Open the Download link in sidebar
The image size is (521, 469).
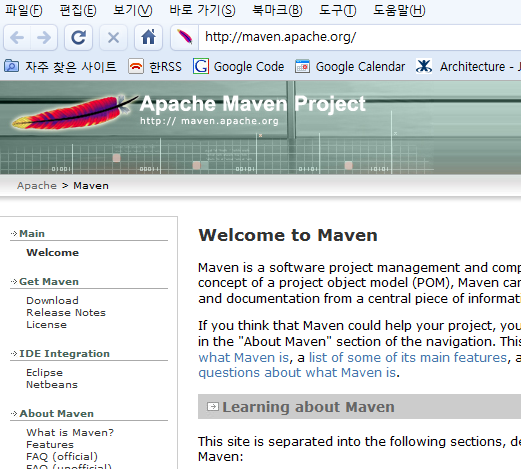tap(52, 301)
